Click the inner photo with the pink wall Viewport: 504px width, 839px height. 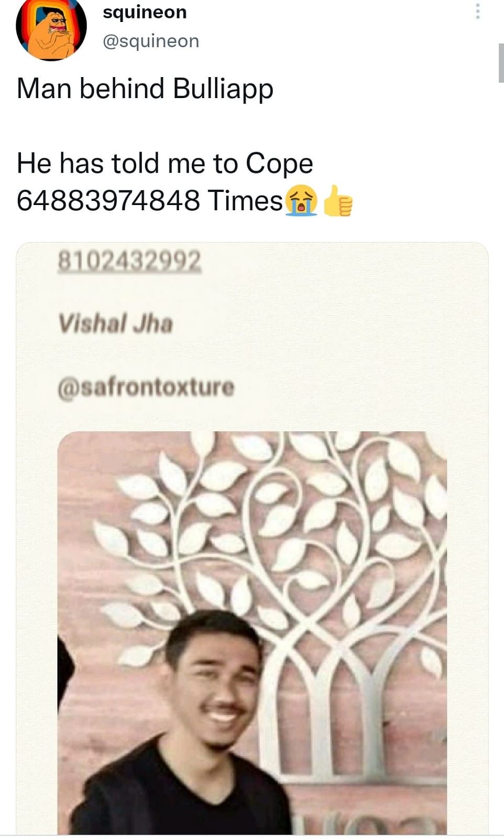tap(252, 632)
